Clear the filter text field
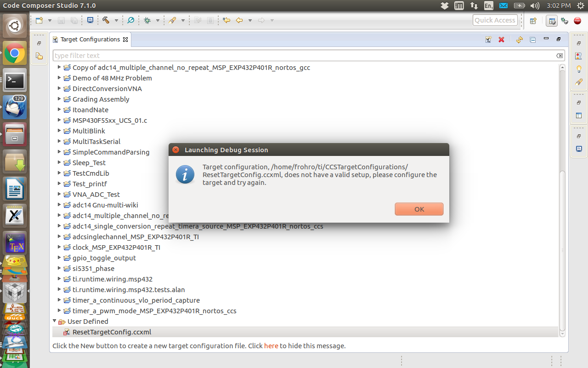 click(x=560, y=56)
